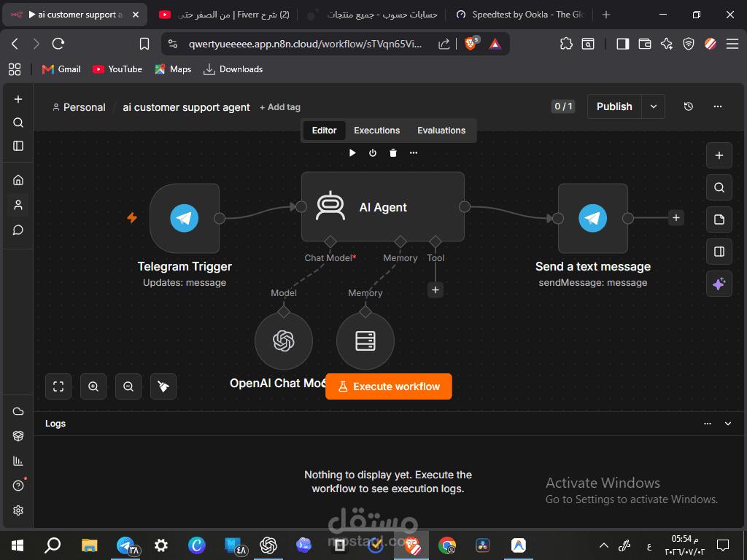The width and height of the screenshot is (747, 560).
Task: Bookmark this page icon
Action: (144, 44)
